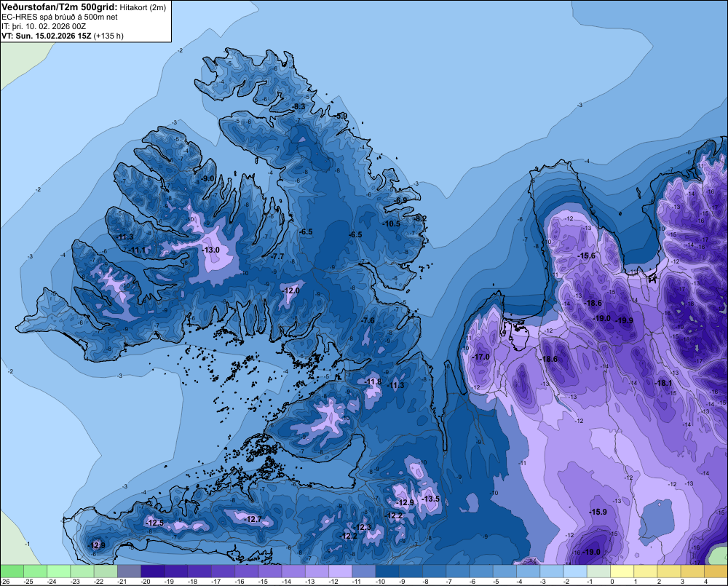Image resolution: width=728 pixels, height=586 pixels.
Task: Click the 4 label on the color scale
Action: pyautogui.click(x=706, y=582)
